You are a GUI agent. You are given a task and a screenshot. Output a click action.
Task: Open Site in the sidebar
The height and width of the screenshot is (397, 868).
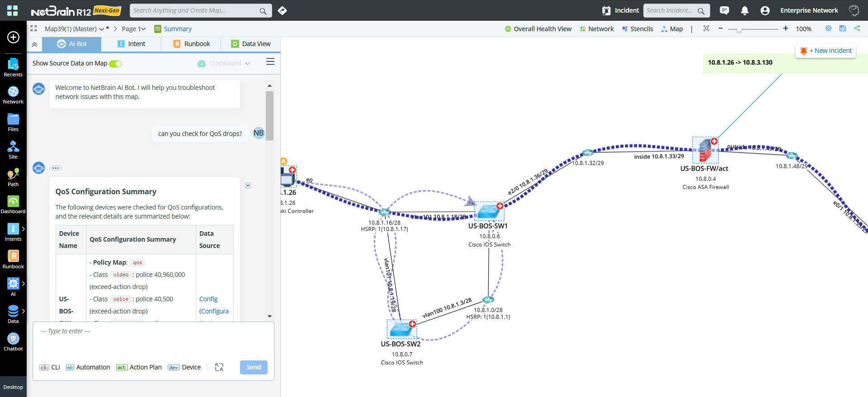click(x=13, y=150)
